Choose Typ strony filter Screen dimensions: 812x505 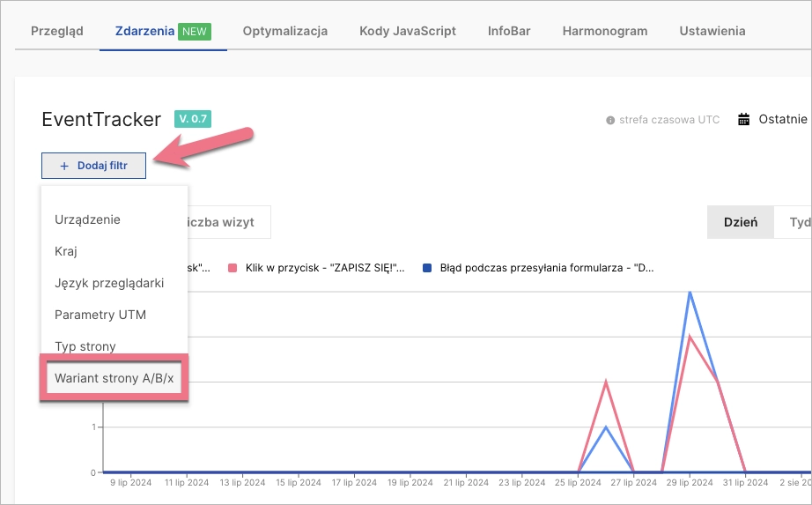[85, 346]
